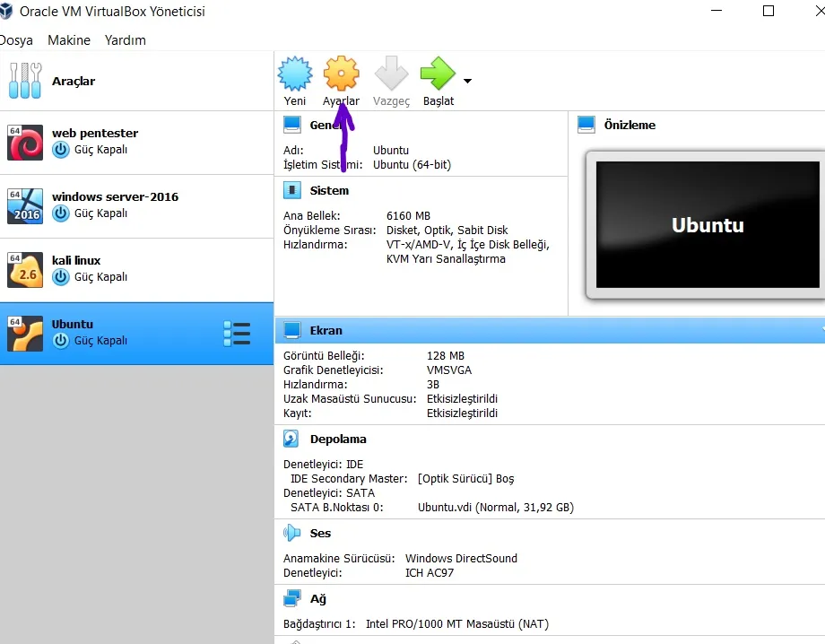Click Intel PRO/1000 MT Masaüstü (NAT) adapter
Viewport: 825px width, 644px height.
click(x=457, y=624)
